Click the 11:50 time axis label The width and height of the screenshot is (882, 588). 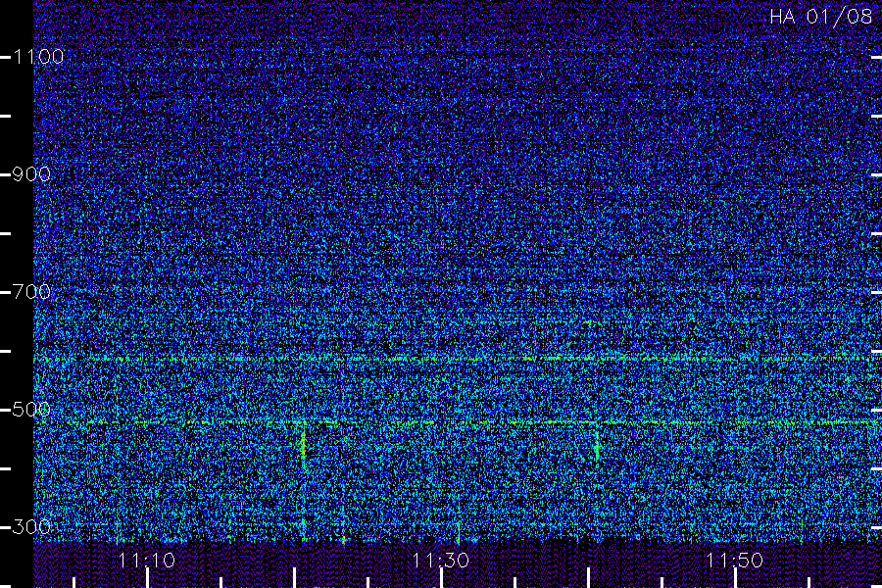coord(735,561)
